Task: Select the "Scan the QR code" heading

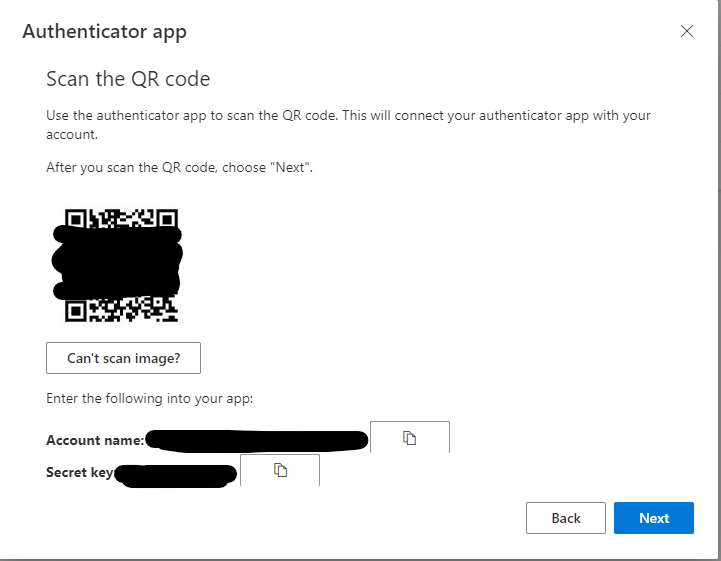Action: (128, 79)
